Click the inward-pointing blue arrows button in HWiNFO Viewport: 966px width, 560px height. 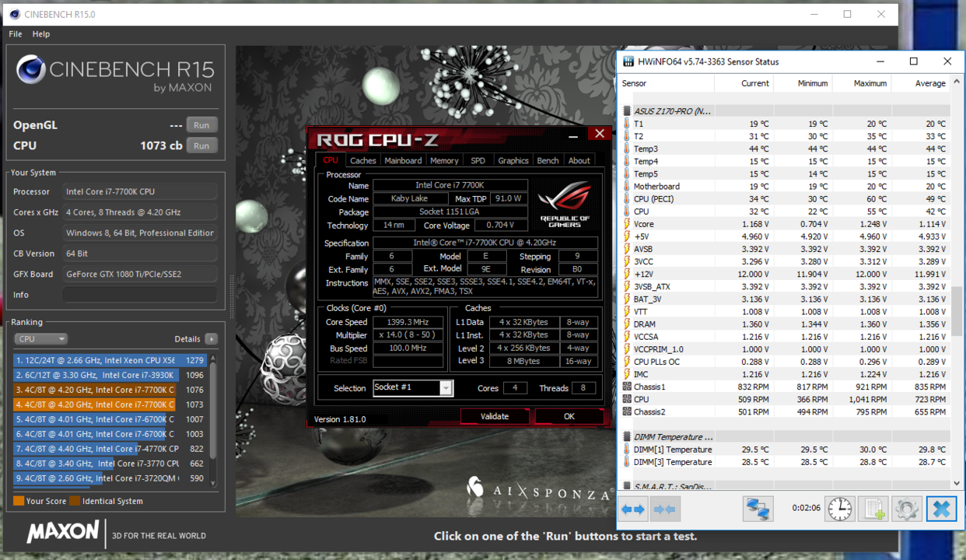click(663, 509)
